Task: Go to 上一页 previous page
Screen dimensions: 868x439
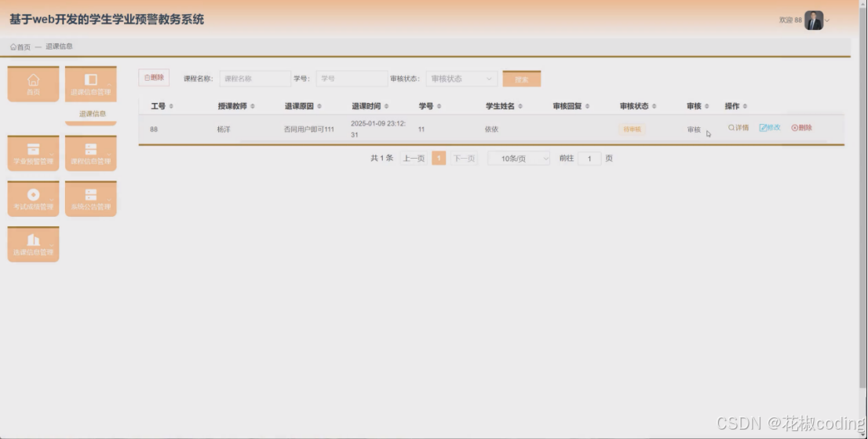Action: [x=414, y=159]
